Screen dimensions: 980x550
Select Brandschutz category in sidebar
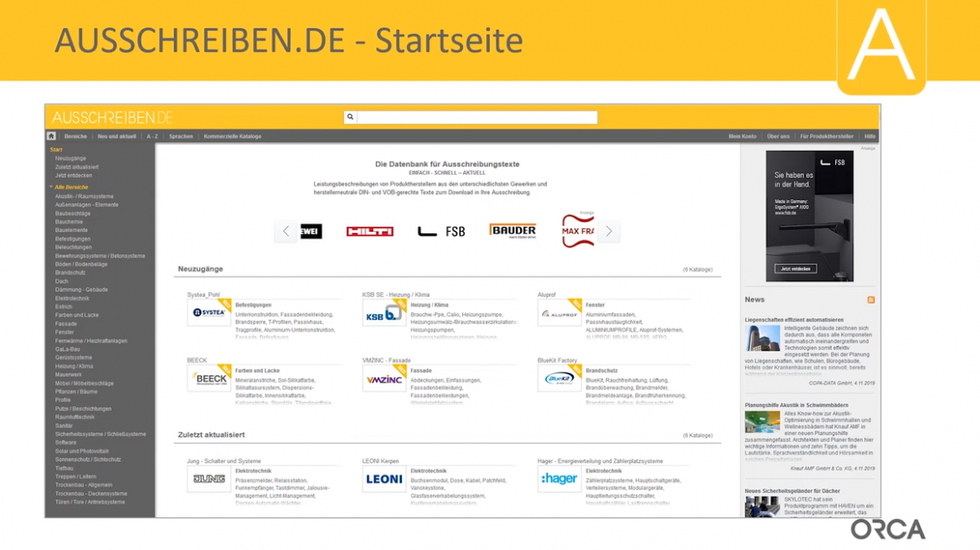70,273
